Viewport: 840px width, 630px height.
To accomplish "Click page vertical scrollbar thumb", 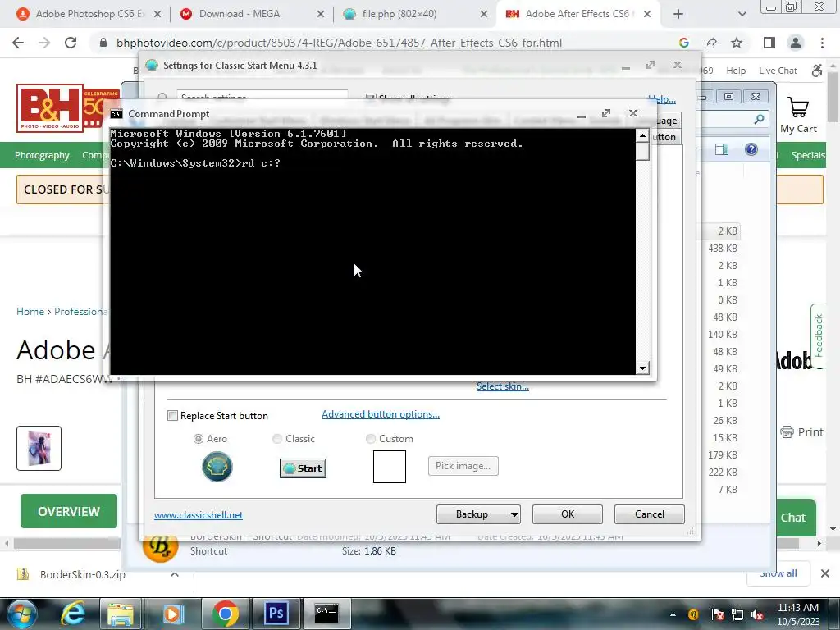I will (833, 97).
